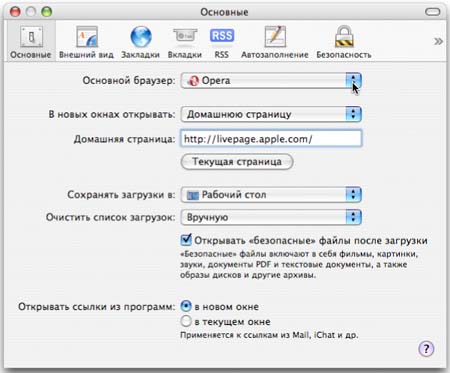Open the Автозаполнение pencil icon
This screenshot has height=373, width=450.
pyautogui.click(x=275, y=42)
